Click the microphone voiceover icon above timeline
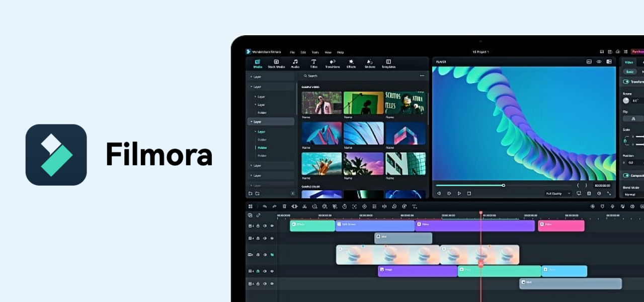Image resolution: width=644 pixels, height=302 pixels. tap(612, 206)
